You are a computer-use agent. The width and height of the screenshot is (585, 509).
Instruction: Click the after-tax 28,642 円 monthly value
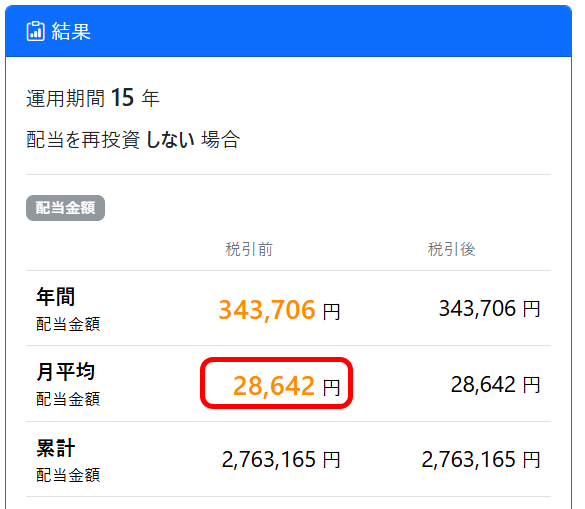(x=495, y=385)
